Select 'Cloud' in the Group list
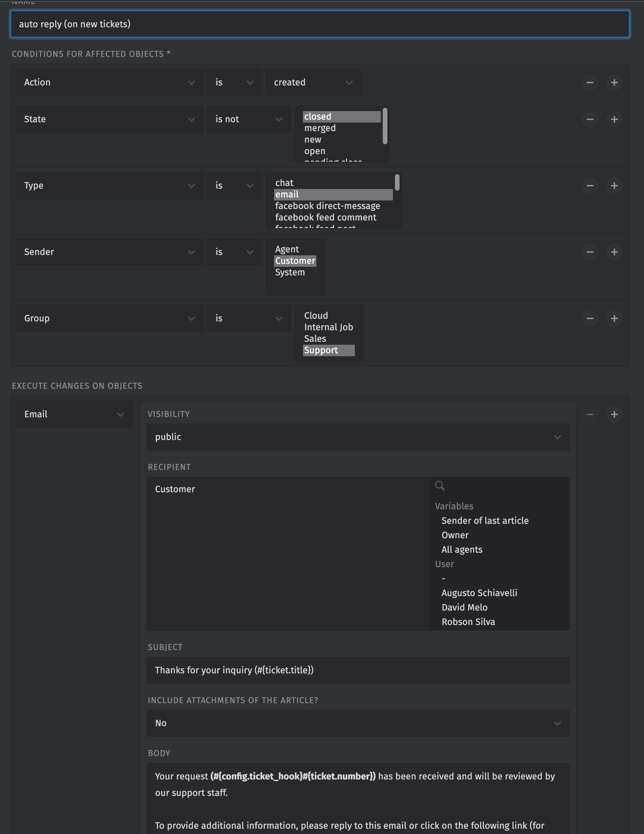 click(x=329, y=316)
